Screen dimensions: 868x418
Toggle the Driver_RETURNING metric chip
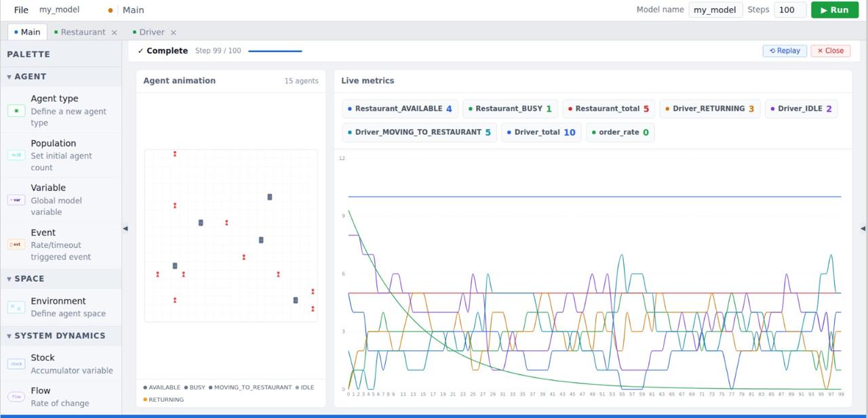[x=709, y=108]
